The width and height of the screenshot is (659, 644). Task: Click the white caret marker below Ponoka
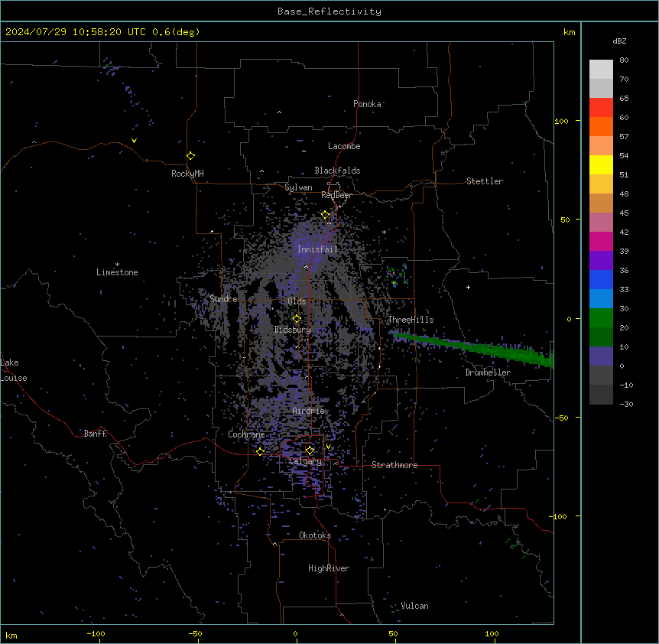pyautogui.click(x=280, y=112)
